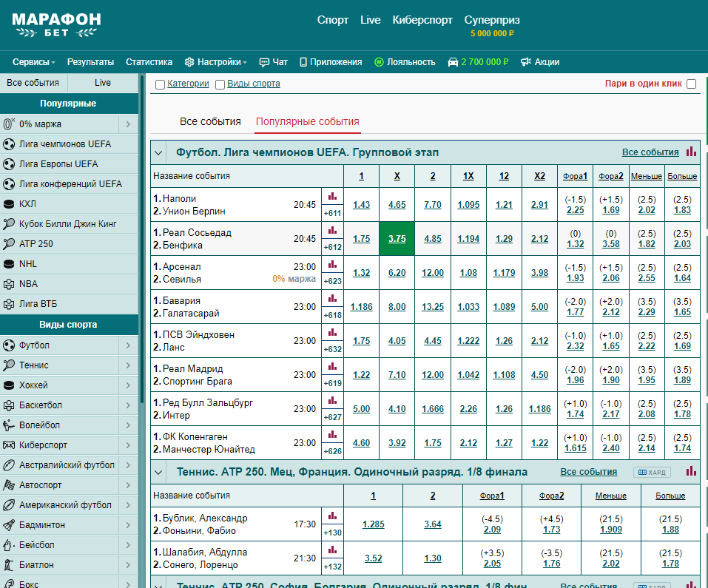The width and height of the screenshot is (708, 588).
Task: Open the Киберспорт top navigation item
Action: pos(422,20)
